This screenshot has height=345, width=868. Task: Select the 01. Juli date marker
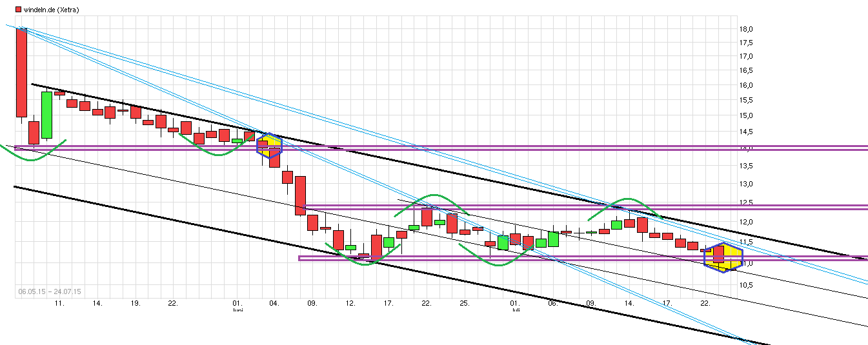click(x=515, y=305)
